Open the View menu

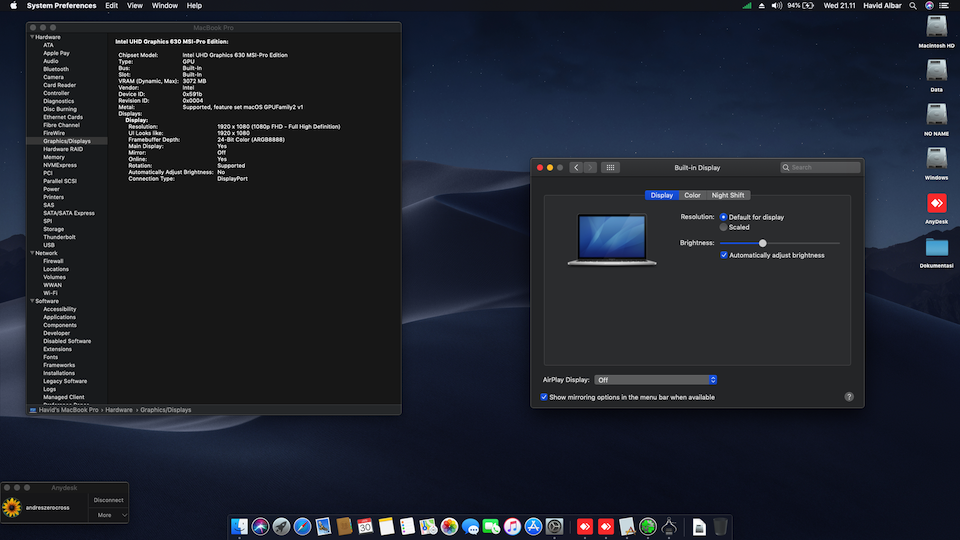click(135, 6)
